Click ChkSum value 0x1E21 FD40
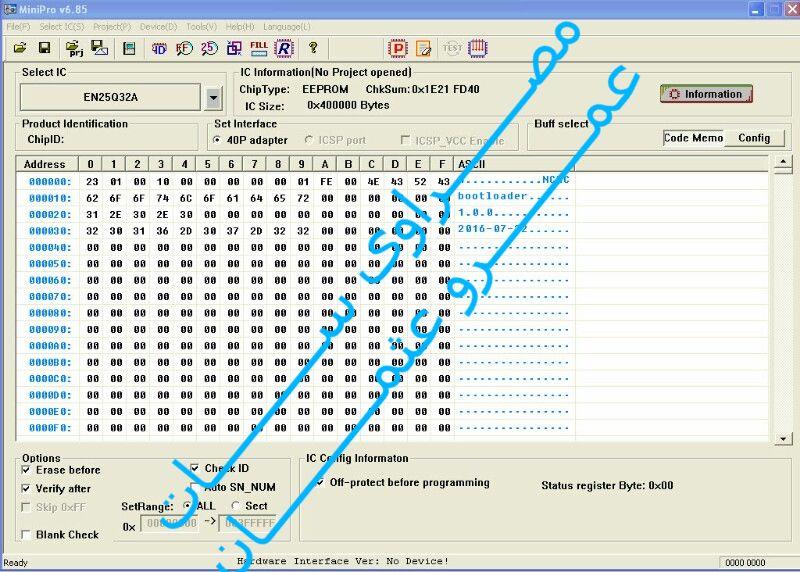800x572 pixels. [x=445, y=89]
